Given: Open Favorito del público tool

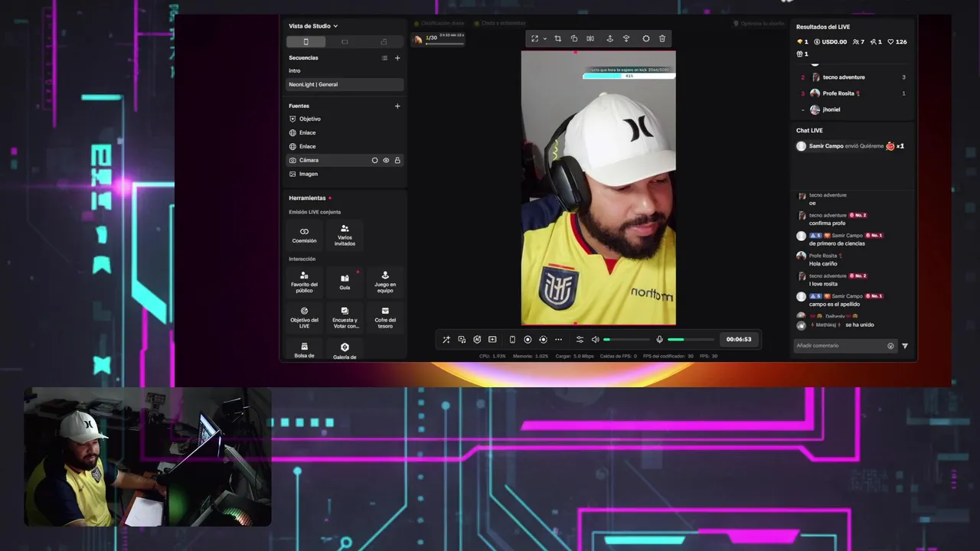Looking at the screenshot, I should pos(304,281).
